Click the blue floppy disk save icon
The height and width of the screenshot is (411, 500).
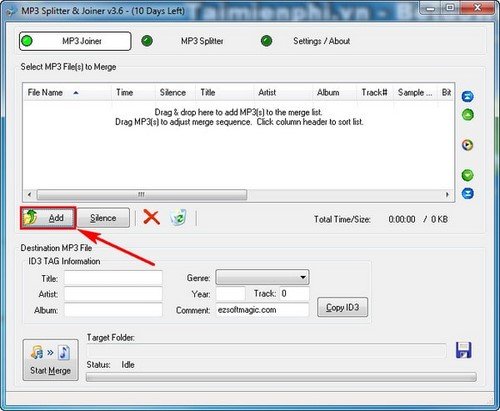[x=464, y=350]
